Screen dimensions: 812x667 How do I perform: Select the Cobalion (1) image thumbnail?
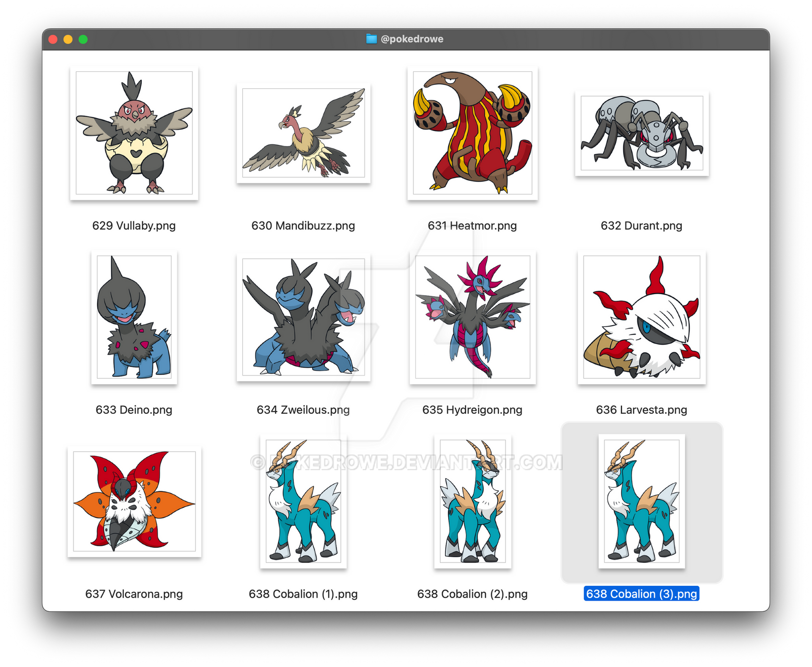click(303, 501)
